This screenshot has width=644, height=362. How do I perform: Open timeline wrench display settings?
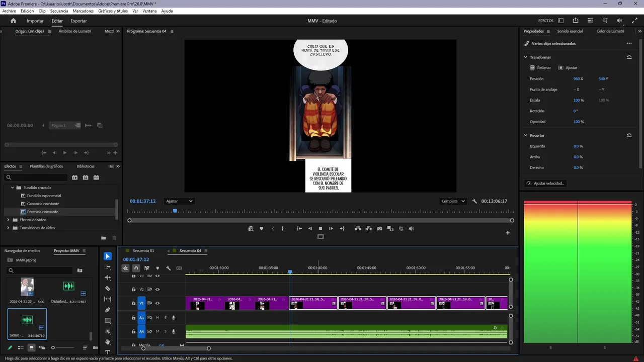(169, 268)
